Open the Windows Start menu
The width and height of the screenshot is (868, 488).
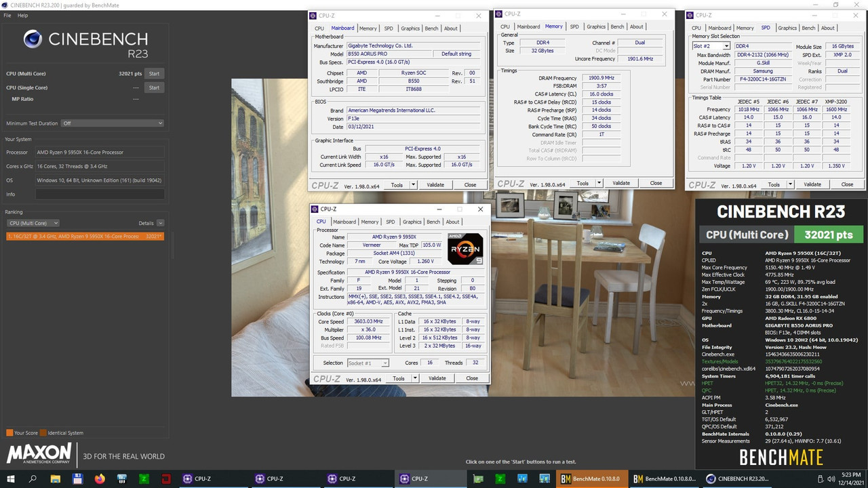coord(11,479)
